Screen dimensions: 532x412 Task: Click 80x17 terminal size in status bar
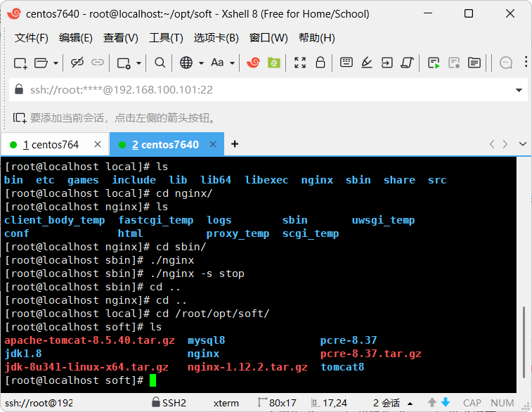tap(277, 402)
